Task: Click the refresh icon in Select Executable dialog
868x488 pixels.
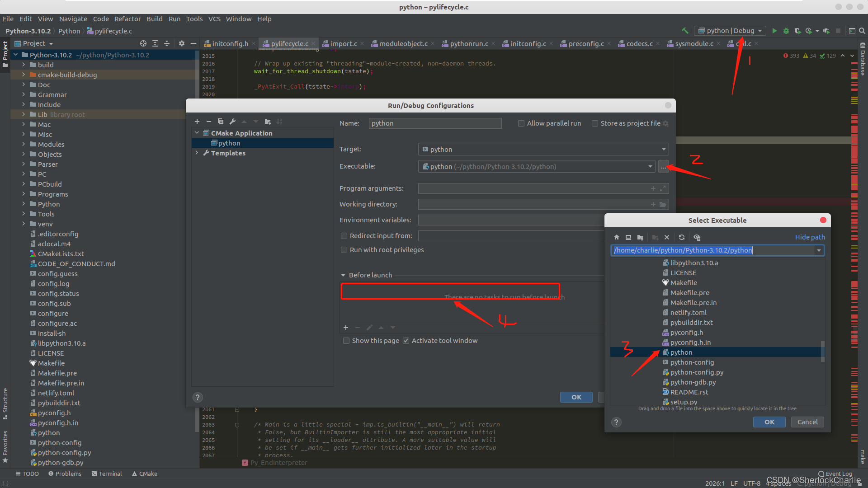Action: point(682,237)
